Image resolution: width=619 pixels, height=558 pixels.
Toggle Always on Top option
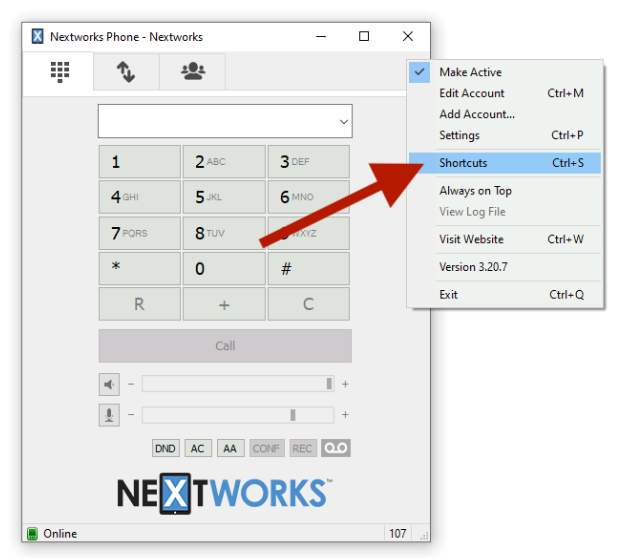tap(505, 191)
